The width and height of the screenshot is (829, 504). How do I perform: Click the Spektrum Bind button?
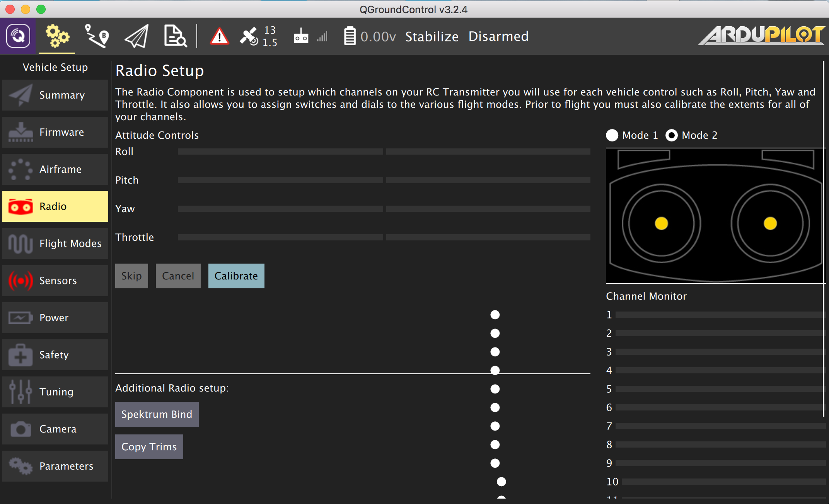(157, 414)
